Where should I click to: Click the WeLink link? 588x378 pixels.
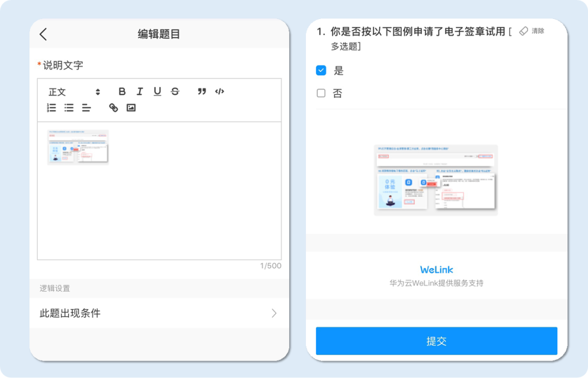(x=436, y=269)
